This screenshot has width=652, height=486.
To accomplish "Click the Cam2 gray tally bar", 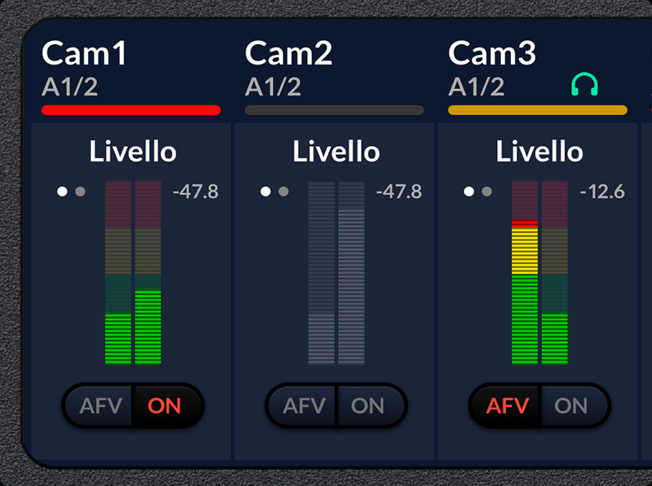I will [x=334, y=110].
